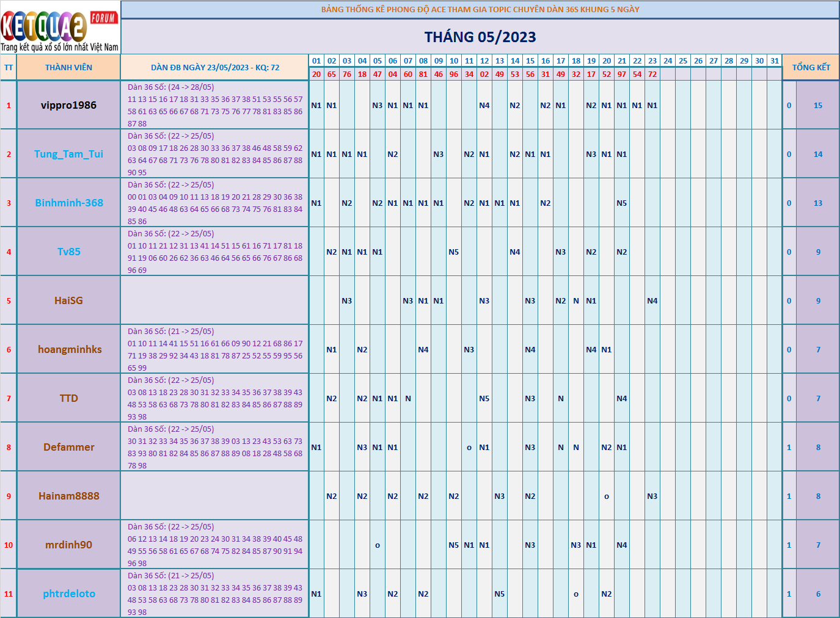840x618 pixels.
Task: Click the BẢNG THỐNG KÊ PHONG ĐỘ header banner
Action: click(x=480, y=9)
